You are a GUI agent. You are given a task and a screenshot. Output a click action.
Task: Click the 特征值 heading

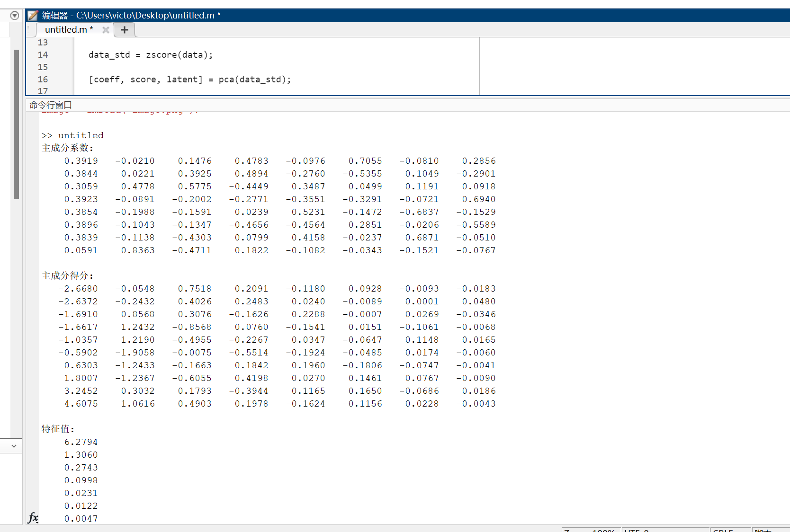pyautogui.click(x=58, y=429)
